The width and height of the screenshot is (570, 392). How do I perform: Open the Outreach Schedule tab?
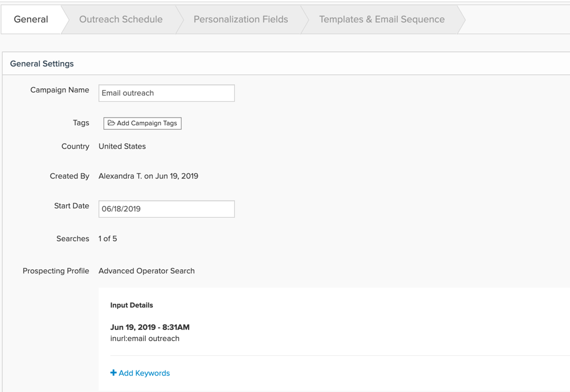pos(121,19)
